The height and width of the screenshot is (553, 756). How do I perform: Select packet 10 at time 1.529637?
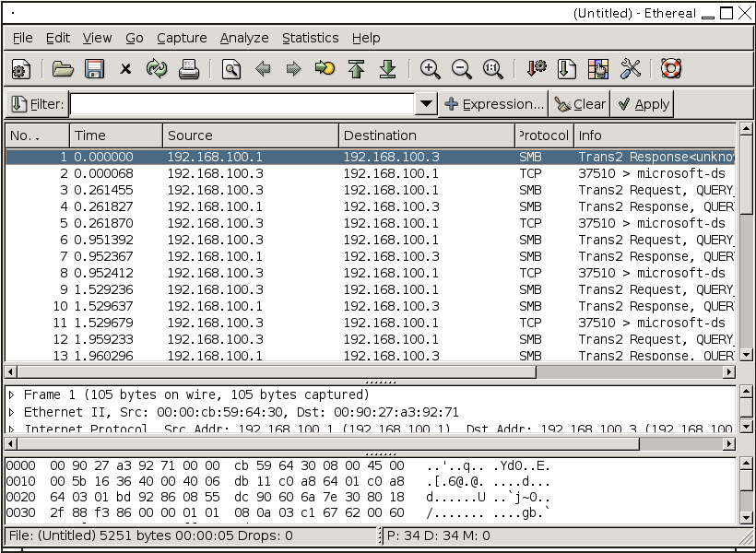(371, 306)
